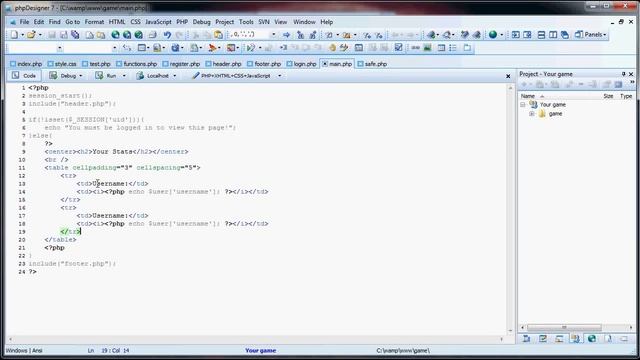Viewport: 640px width, 360px height.
Task: Open the JavaScript menu
Action: click(x=158, y=22)
